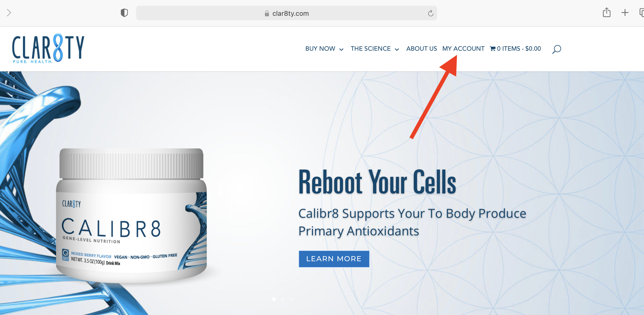The height and width of the screenshot is (315, 644).
Task: Select the first slider dot
Action: pos(274,299)
